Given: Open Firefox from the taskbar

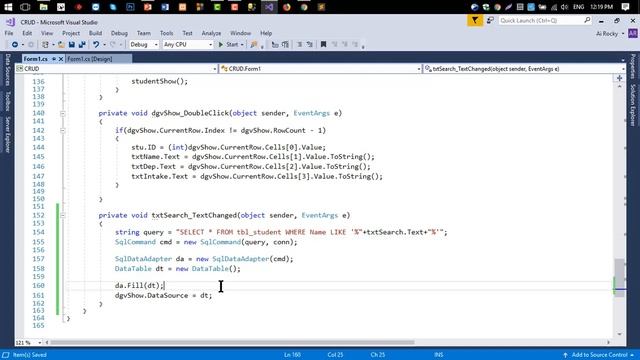Looking at the screenshot, I should coord(287,7).
